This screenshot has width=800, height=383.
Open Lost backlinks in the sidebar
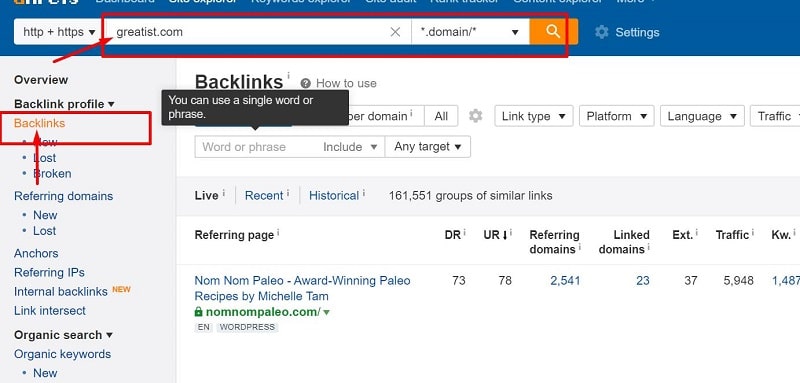45,158
